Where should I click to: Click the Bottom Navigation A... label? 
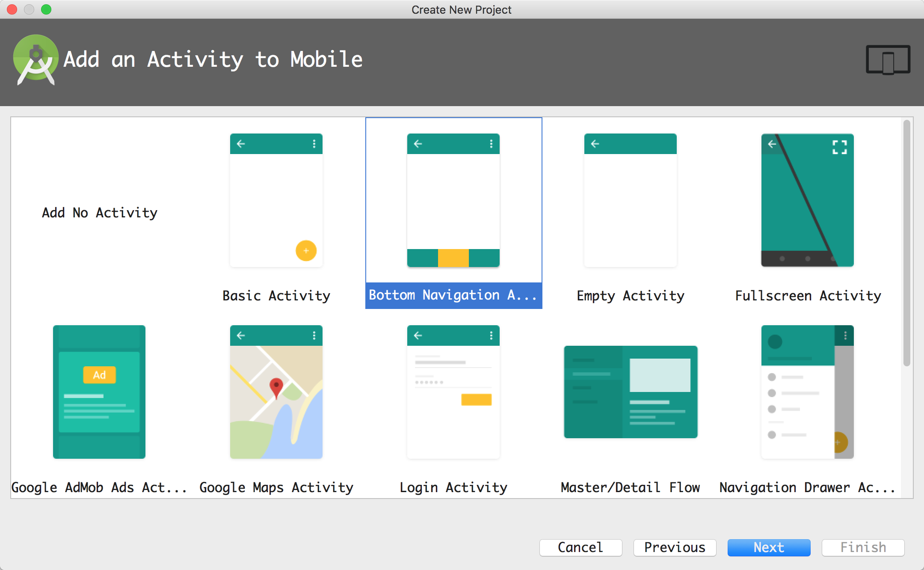[x=453, y=295]
